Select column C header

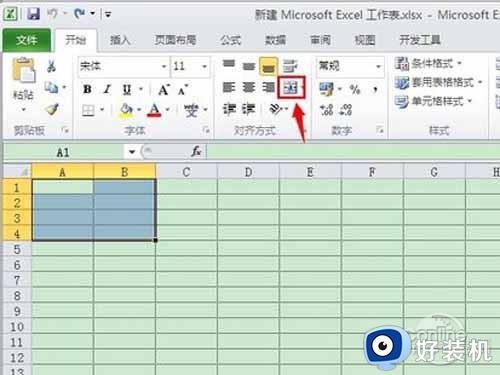pyautogui.click(x=186, y=172)
